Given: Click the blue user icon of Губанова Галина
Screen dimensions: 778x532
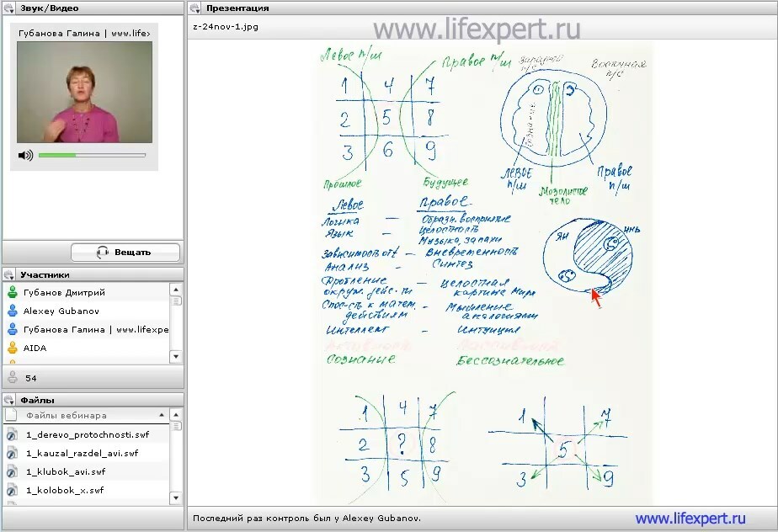Looking at the screenshot, I should pos(13,329).
